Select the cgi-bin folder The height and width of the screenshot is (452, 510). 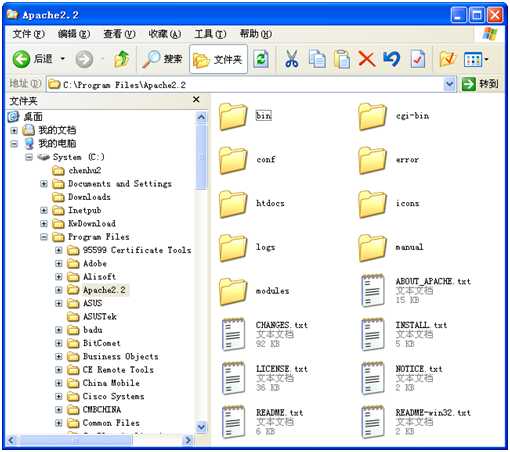(393, 116)
